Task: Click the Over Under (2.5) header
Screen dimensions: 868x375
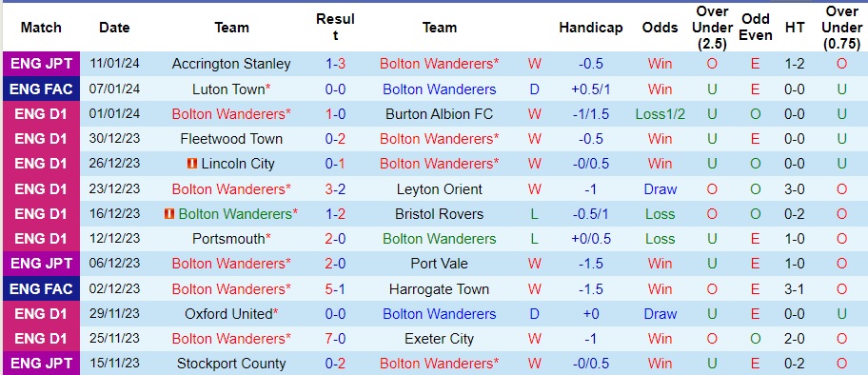Action: [x=712, y=28]
